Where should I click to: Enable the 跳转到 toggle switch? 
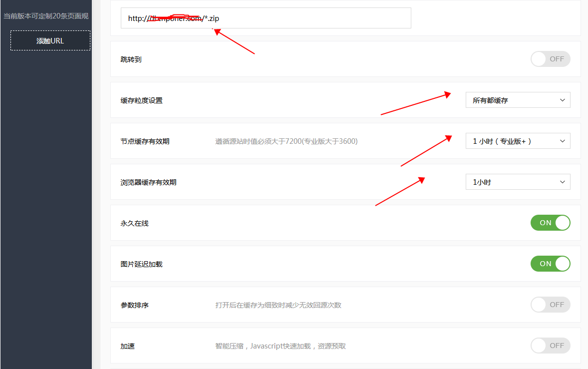coord(550,59)
